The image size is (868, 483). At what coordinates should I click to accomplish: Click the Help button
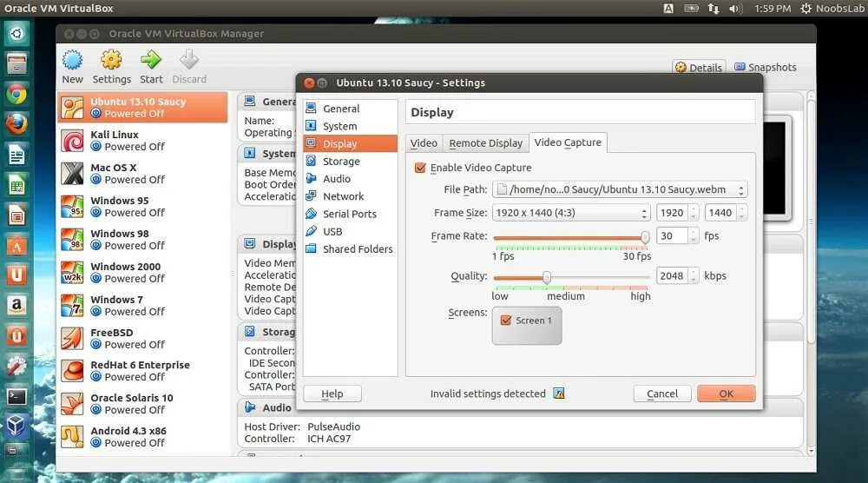tap(332, 394)
